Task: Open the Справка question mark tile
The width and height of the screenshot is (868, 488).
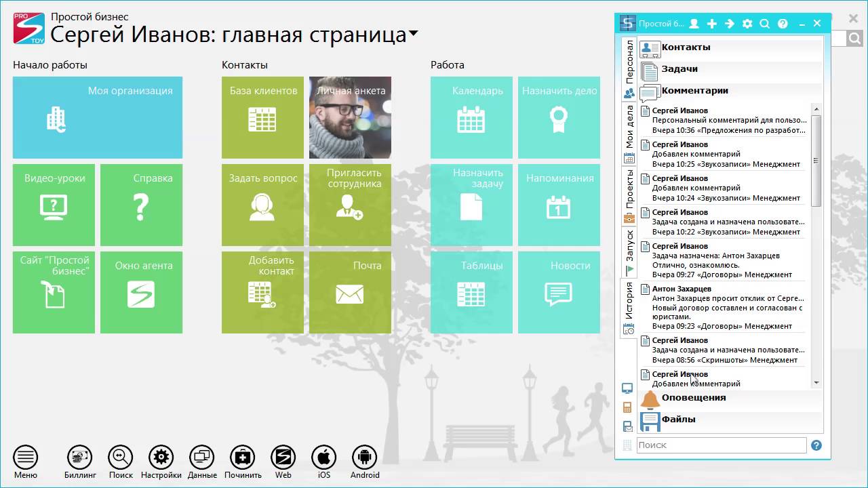Action: [141, 205]
